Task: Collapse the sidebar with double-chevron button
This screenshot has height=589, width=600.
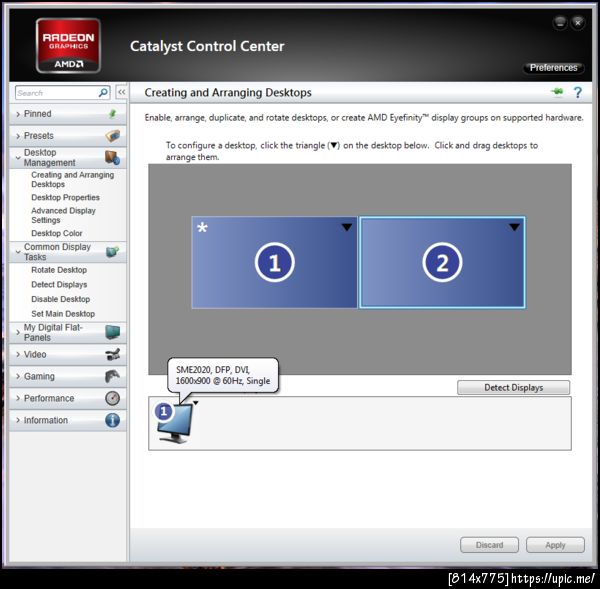Action: click(122, 92)
